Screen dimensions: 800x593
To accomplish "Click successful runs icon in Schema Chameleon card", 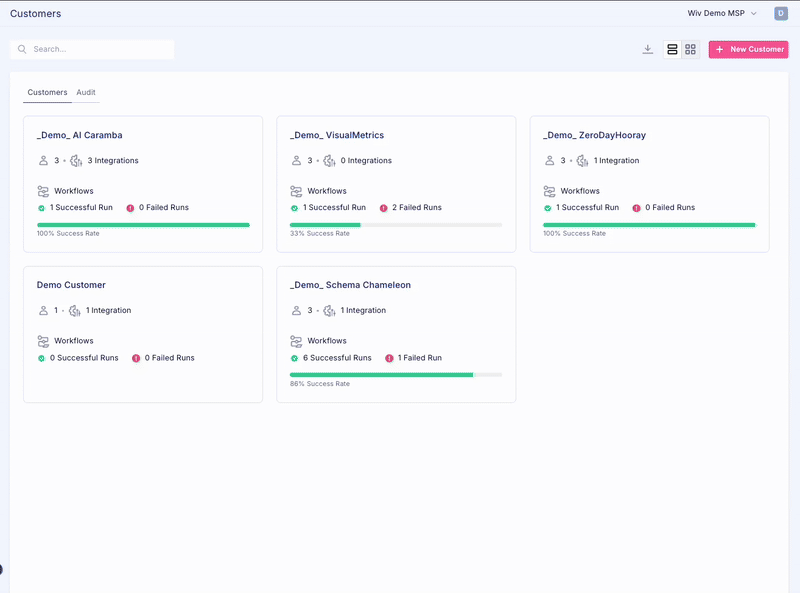I will point(295,358).
